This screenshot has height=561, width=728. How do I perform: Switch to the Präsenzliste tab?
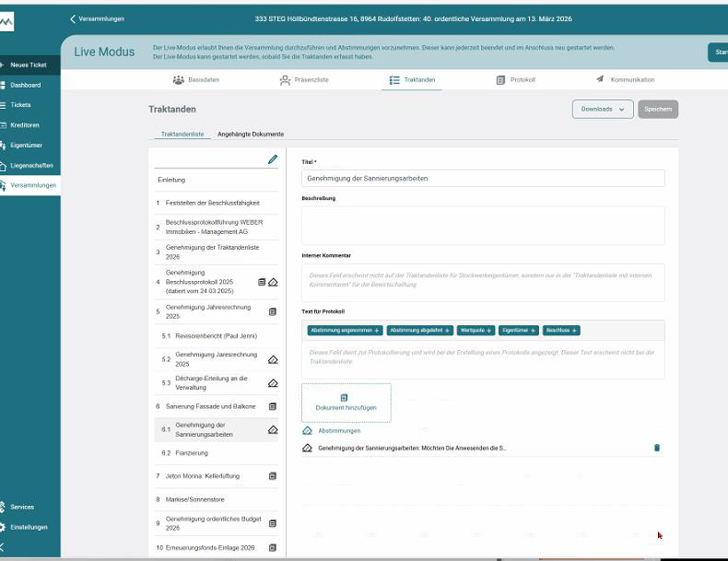tap(304, 80)
